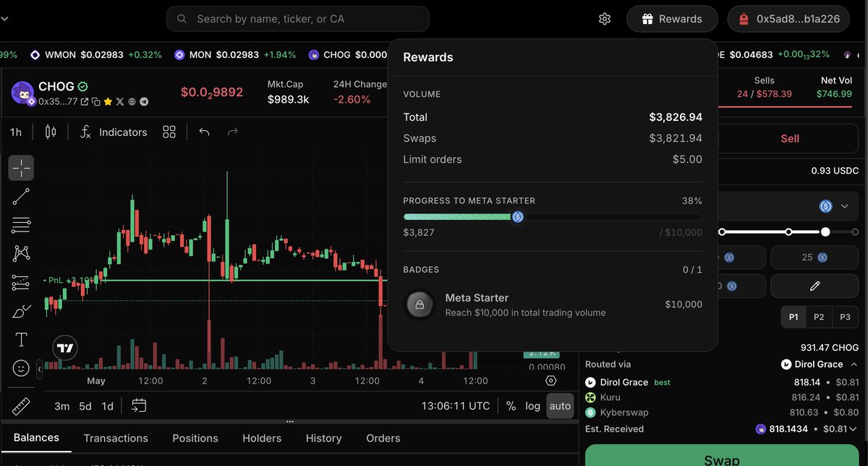
Task: Switch to the History tab
Action: pyautogui.click(x=323, y=438)
